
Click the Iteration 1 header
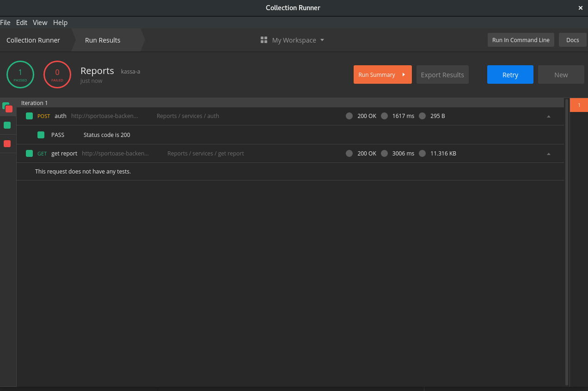click(290, 103)
